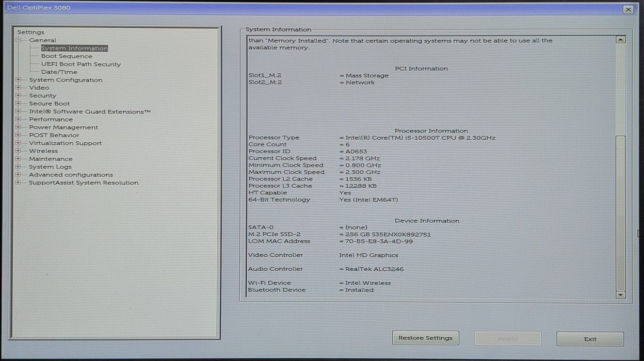Expand the Video node

click(x=19, y=88)
